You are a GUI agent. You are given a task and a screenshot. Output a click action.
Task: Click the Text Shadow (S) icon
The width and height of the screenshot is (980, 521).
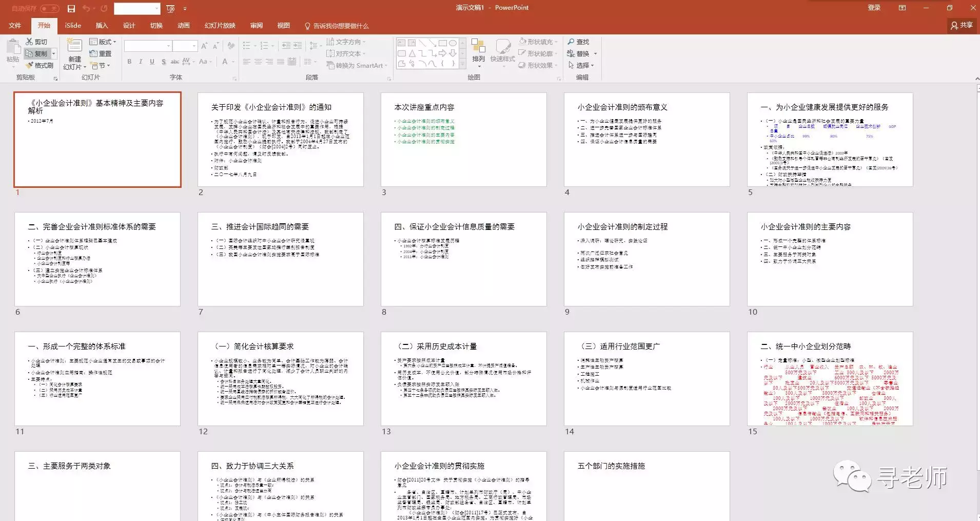[x=164, y=62]
